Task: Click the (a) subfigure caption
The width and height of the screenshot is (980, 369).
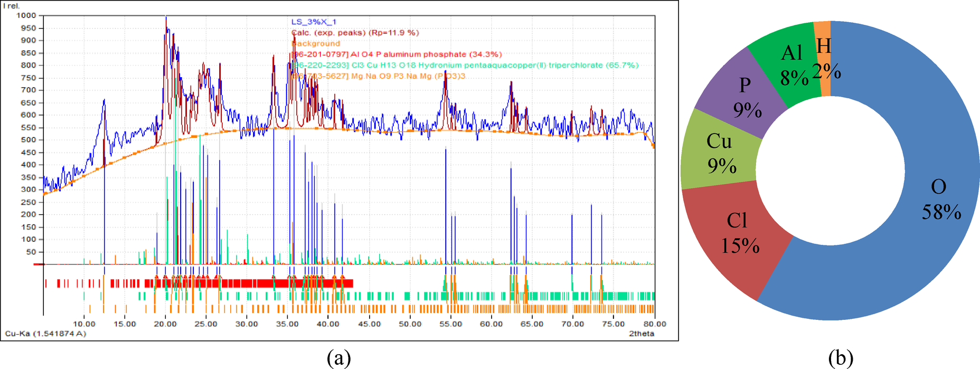Action: point(338,358)
